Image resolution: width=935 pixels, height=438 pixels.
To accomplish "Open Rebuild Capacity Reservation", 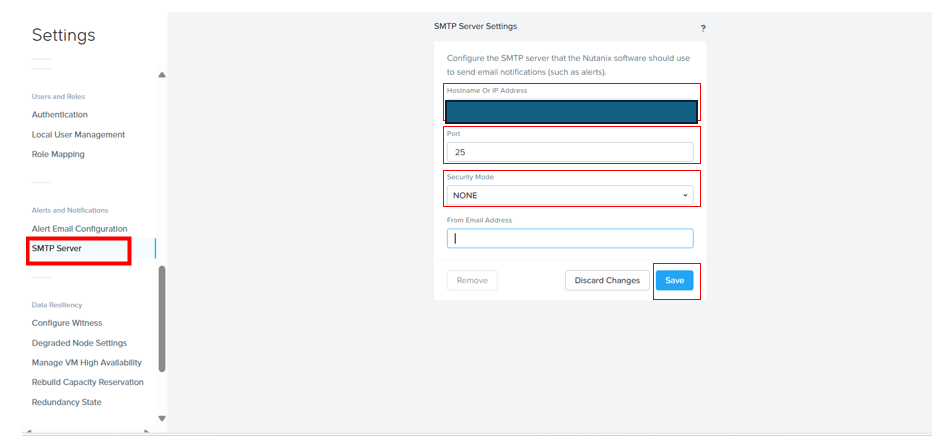I will 88,382.
